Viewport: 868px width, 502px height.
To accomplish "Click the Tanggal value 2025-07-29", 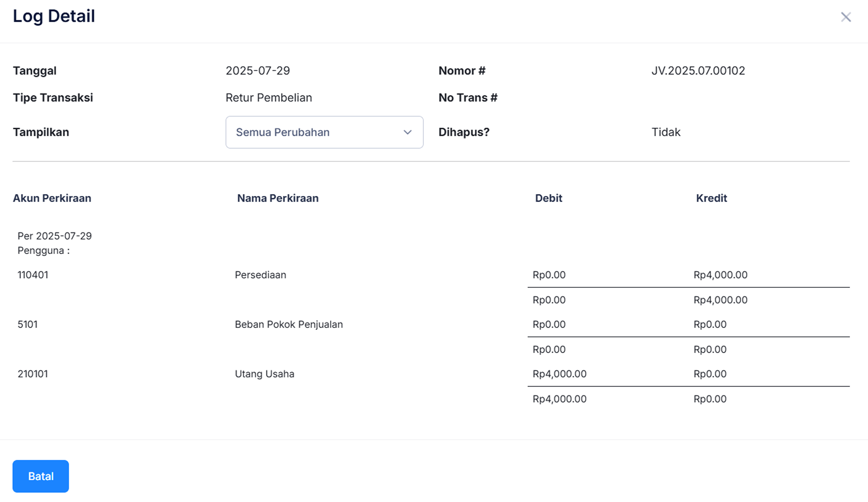I will coord(258,71).
